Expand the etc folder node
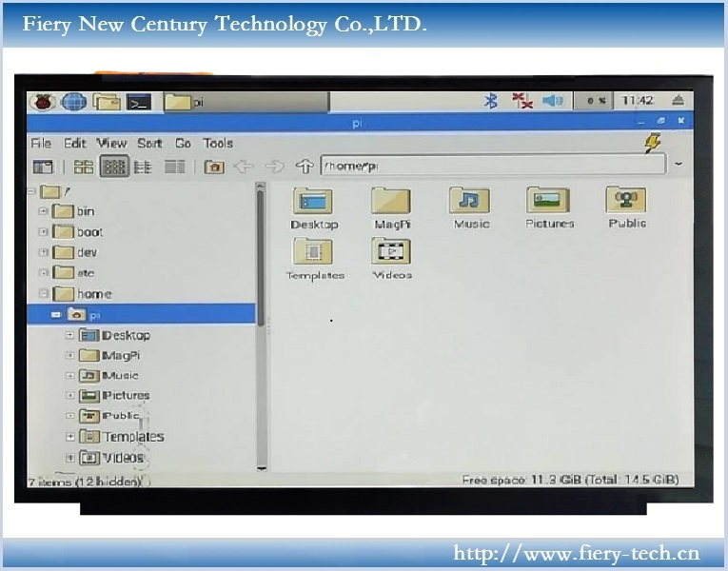This screenshot has height=571, width=728. click(43, 272)
